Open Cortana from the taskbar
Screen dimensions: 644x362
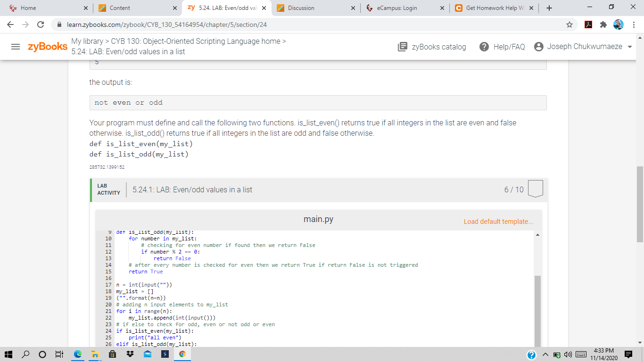[42, 354]
